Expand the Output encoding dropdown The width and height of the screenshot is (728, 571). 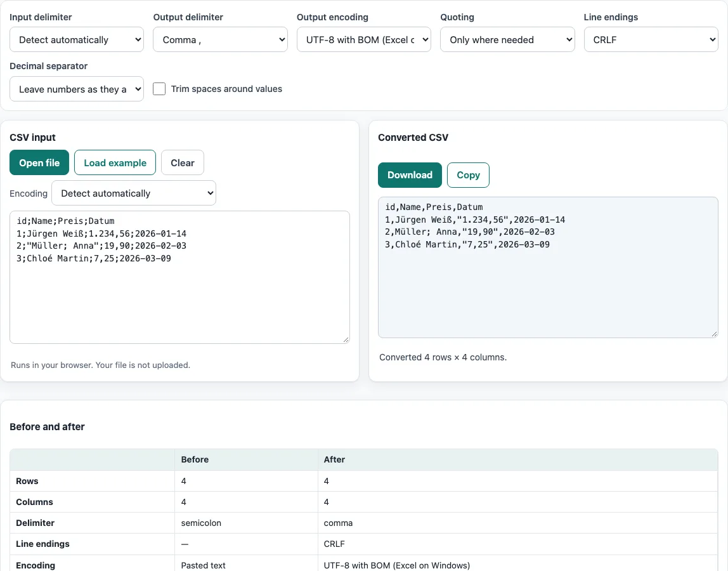click(x=363, y=39)
